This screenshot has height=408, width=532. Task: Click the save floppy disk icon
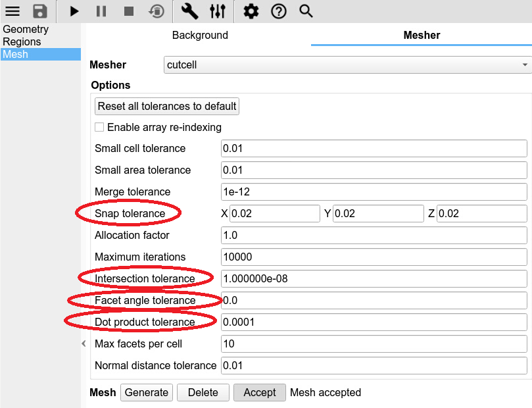[x=40, y=11]
